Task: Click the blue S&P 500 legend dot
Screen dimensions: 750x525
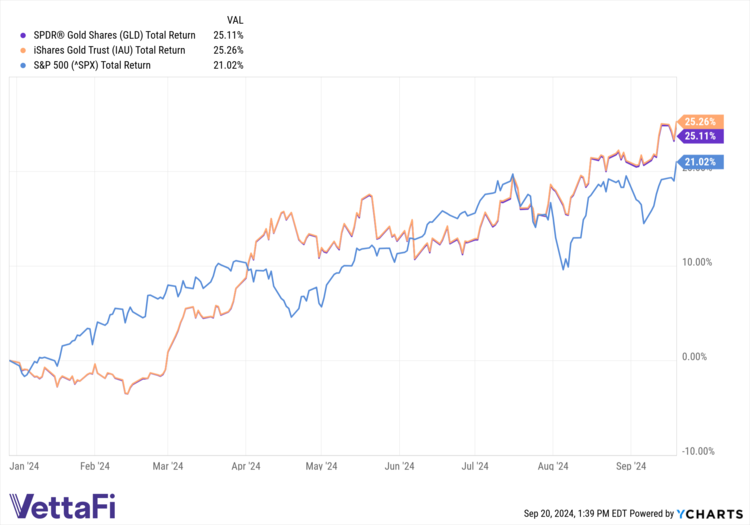Action: point(22,65)
